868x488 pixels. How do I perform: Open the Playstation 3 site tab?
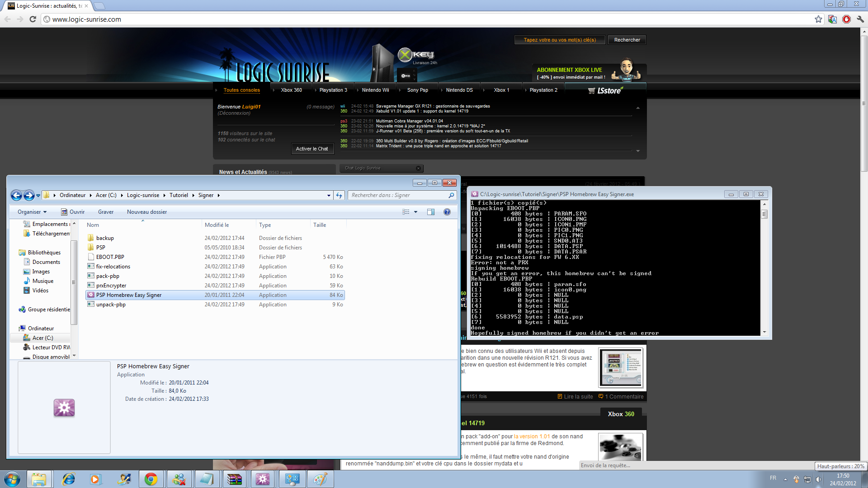(333, 90)
